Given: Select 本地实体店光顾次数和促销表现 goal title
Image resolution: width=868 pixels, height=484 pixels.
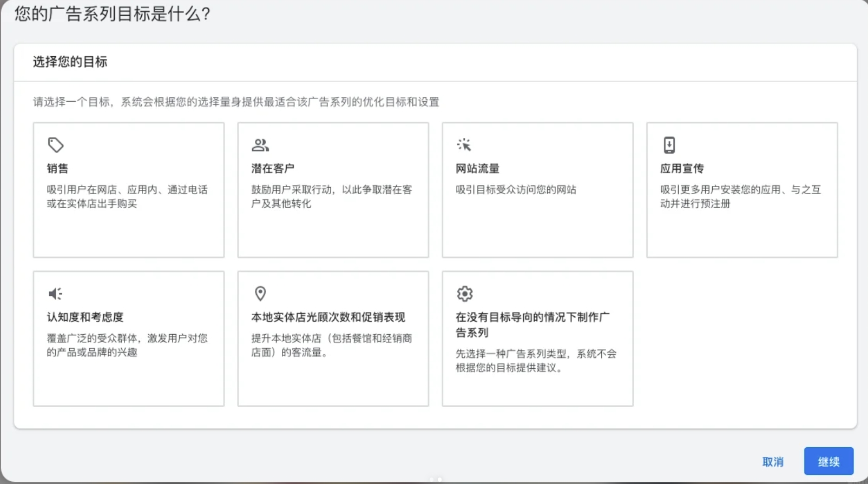Looking at the screenshot, I should point(328,317).
